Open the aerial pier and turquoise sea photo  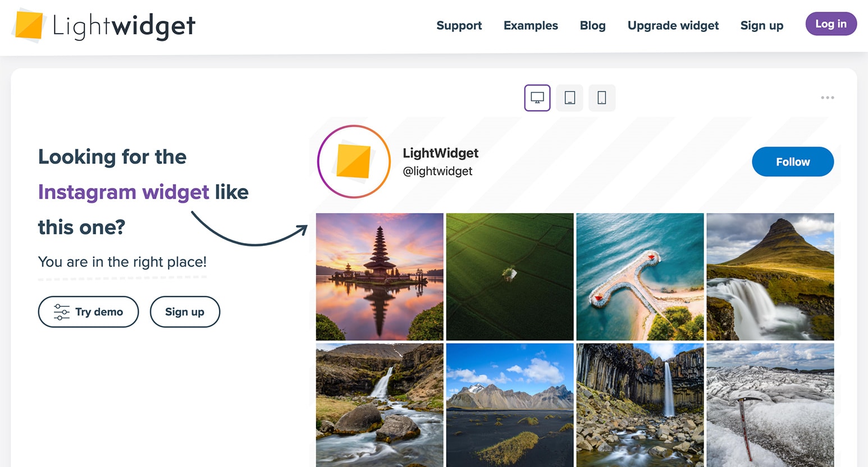click(639, 277)
